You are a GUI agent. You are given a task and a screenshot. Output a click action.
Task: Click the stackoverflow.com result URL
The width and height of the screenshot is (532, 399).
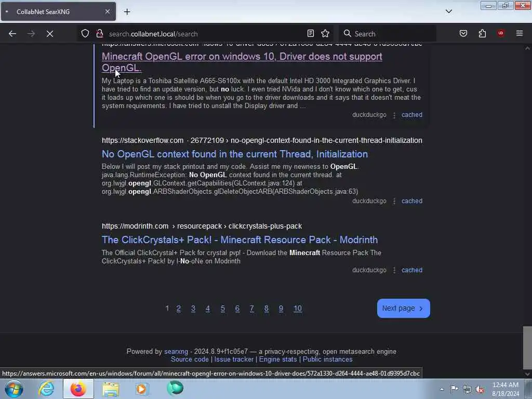pos(262,140)
